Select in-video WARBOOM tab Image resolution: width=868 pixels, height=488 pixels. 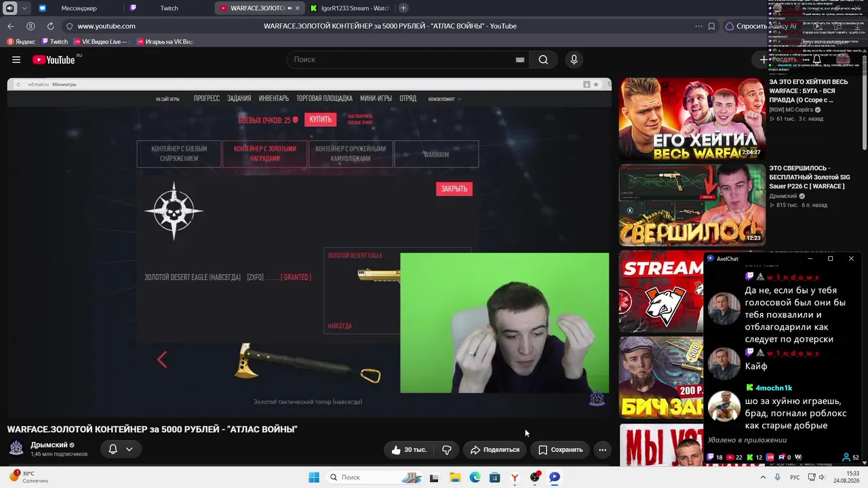point(436,154)
